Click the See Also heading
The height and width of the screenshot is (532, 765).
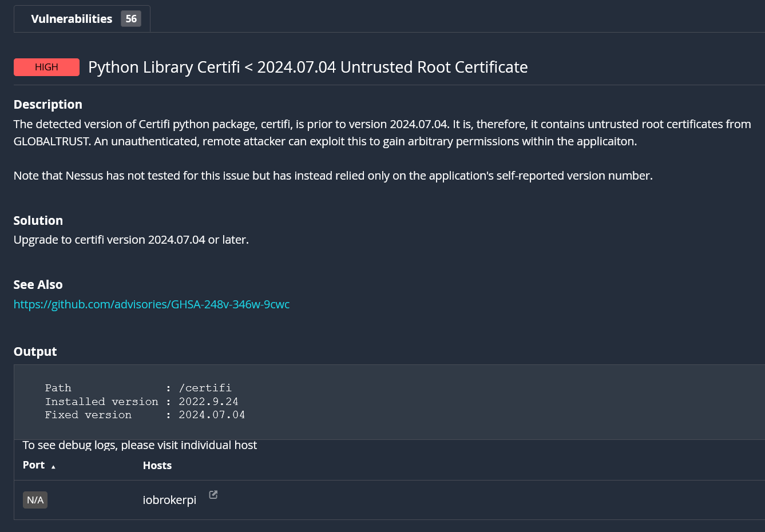tap(38, 284)
